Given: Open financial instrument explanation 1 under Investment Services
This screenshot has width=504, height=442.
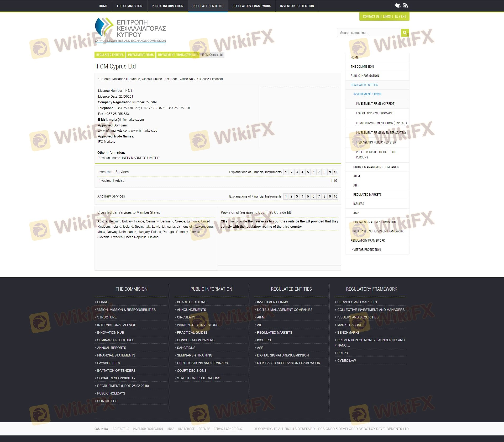Looking at the screenshot, I should [x=286, y=172].
